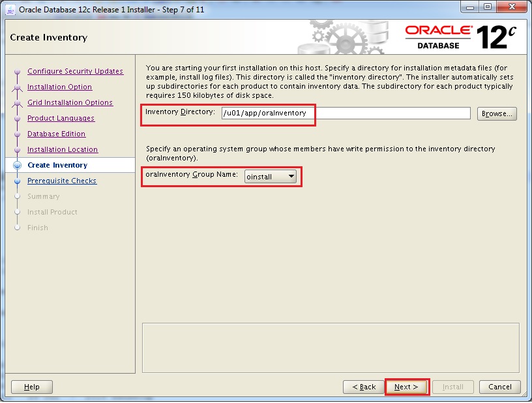The width and height of the screenshot is (532, 403).
Task: Click into the Inventory Directory text field
Action: point(346,113)
